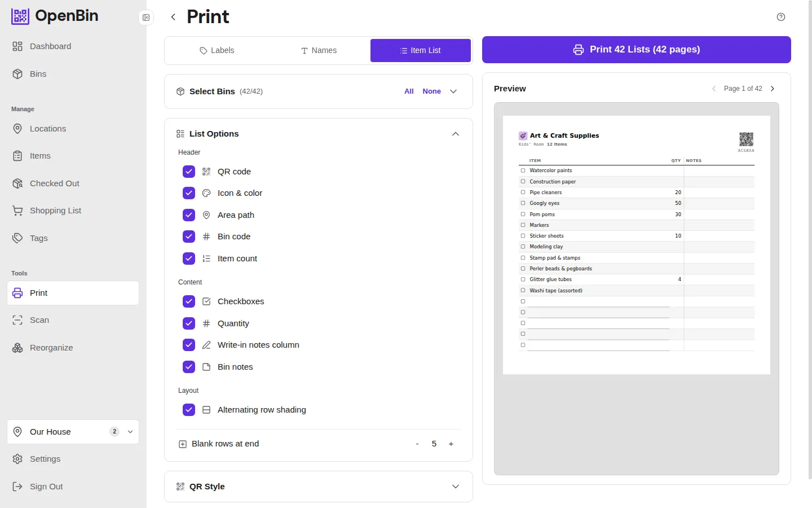Toggle Alternating row shading checkbox
Image resolution: width=812 pixels, height=508 pixels.
click(x=189, y=410)
